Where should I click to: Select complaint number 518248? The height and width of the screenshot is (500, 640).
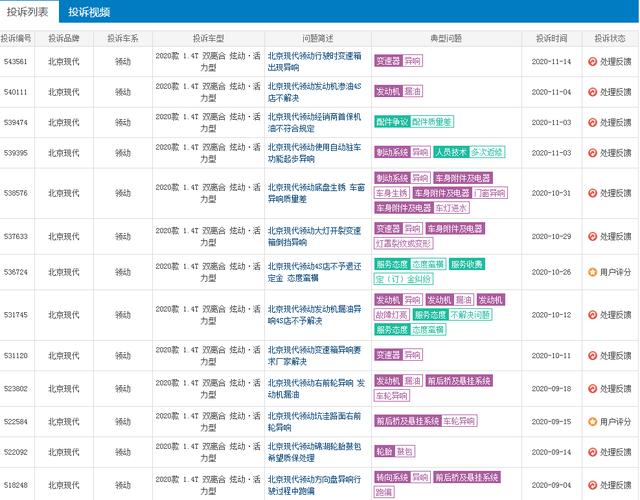pos(16,485)
